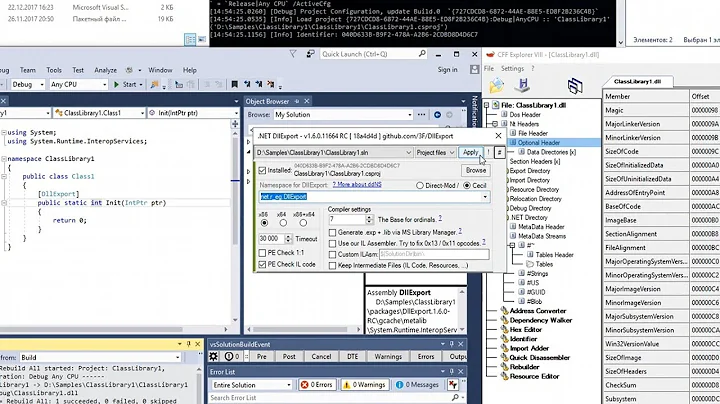Go to next bookmark icon
Image resolution: width=720 pixels, height=404 pixels.
259,84
